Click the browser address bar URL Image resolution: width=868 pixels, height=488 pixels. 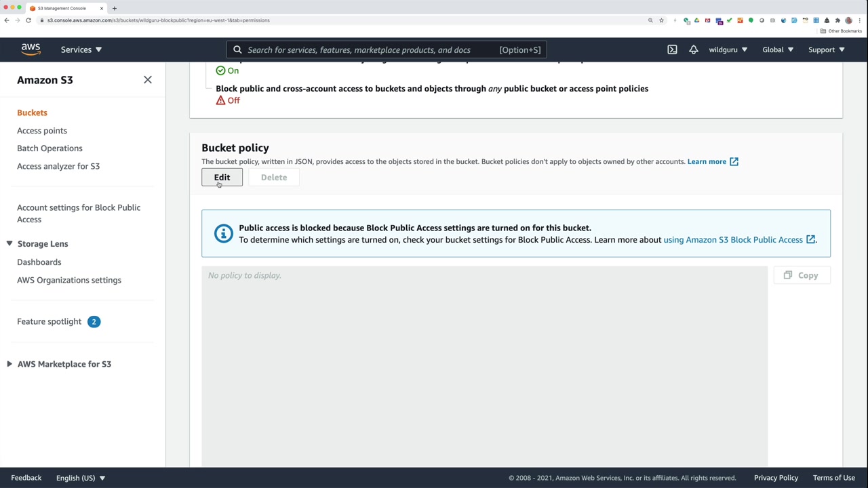coord(159,20)
